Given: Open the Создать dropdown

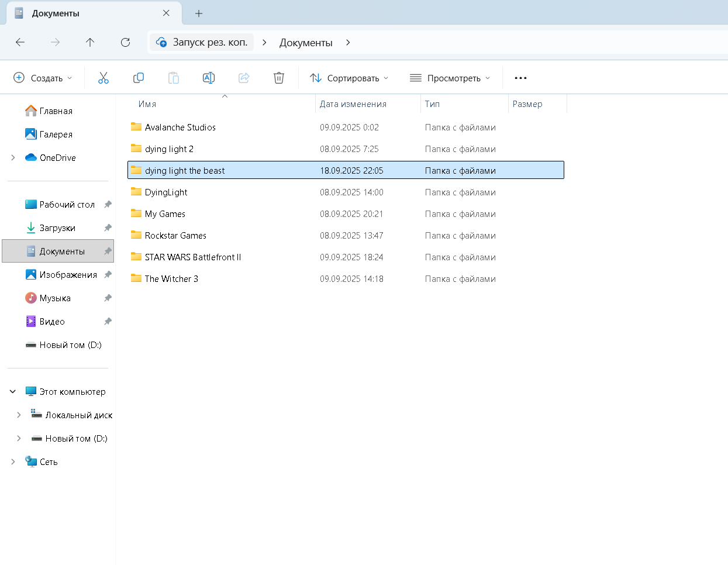Looking at the screenshot, I should pos(43,78).
